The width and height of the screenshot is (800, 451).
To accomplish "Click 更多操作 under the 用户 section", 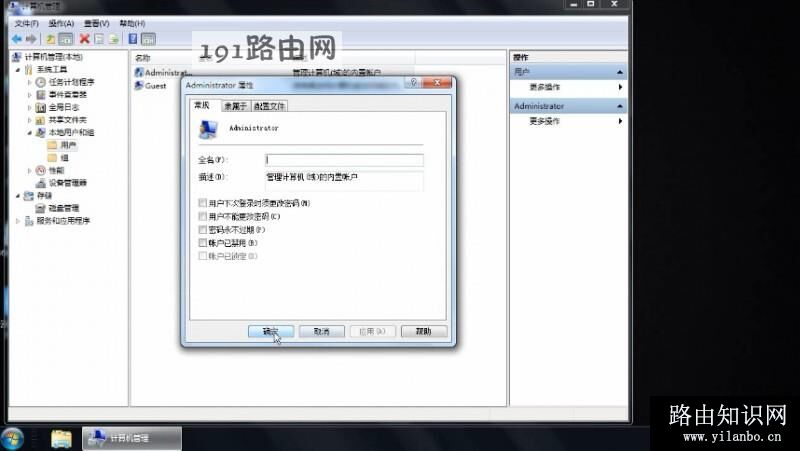I will point(544,87).
